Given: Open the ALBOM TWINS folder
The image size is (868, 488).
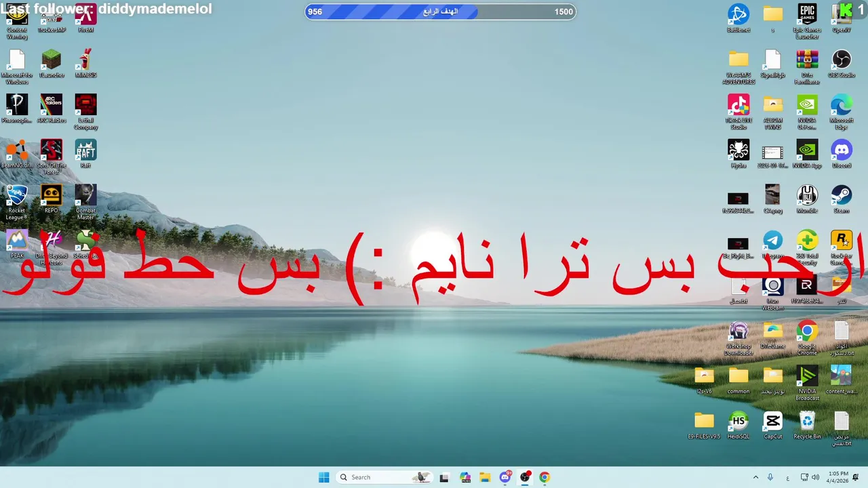Looking at the screenshot, I should 772,111.
